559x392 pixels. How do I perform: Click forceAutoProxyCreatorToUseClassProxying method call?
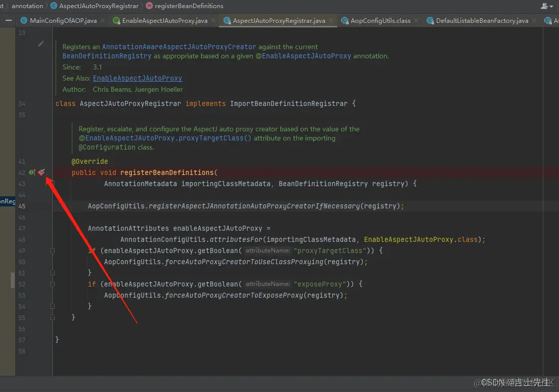[244, 262]
